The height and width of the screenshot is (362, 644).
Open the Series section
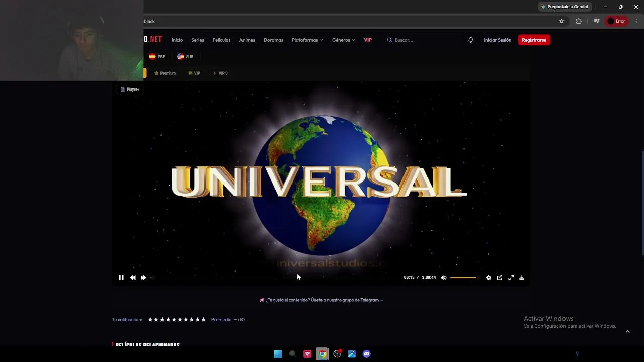(x=198, y=40)
